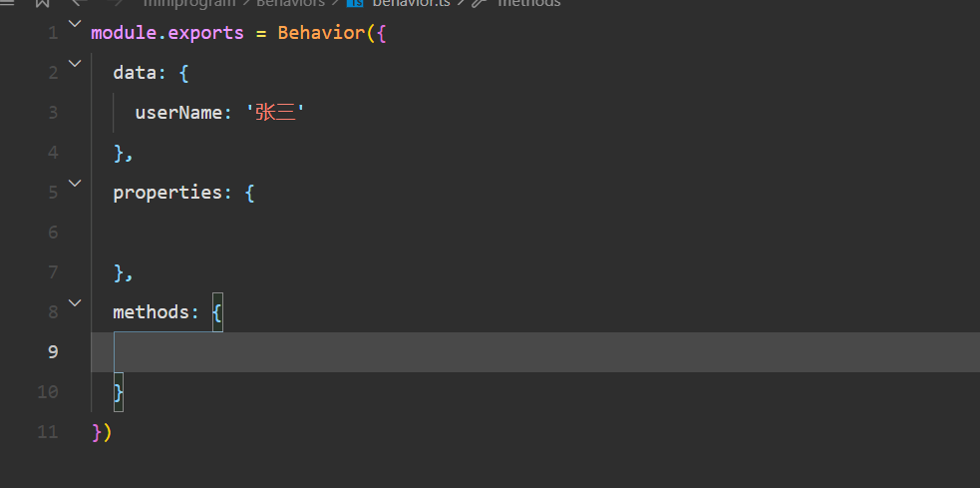Image resolution: width=980 pixels, height=488 pixels.
Task: Select line number 3 in gutter
Action: pyautogui.click(x=52, y=113)
